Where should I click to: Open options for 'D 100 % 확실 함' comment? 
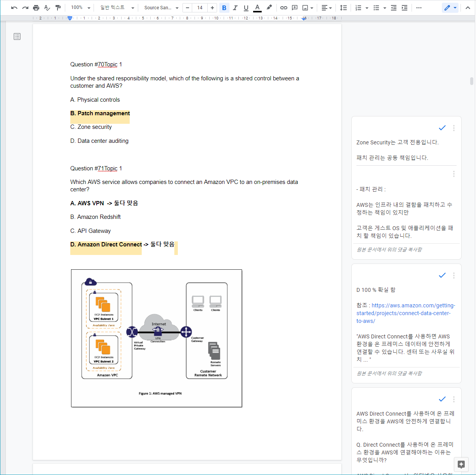453,275
